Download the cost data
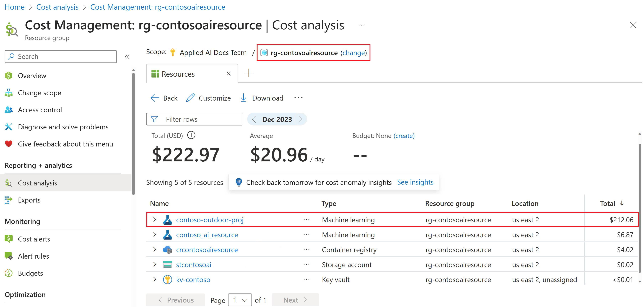The height and width of the screenshot is (307, 644). tap(262, 98)
